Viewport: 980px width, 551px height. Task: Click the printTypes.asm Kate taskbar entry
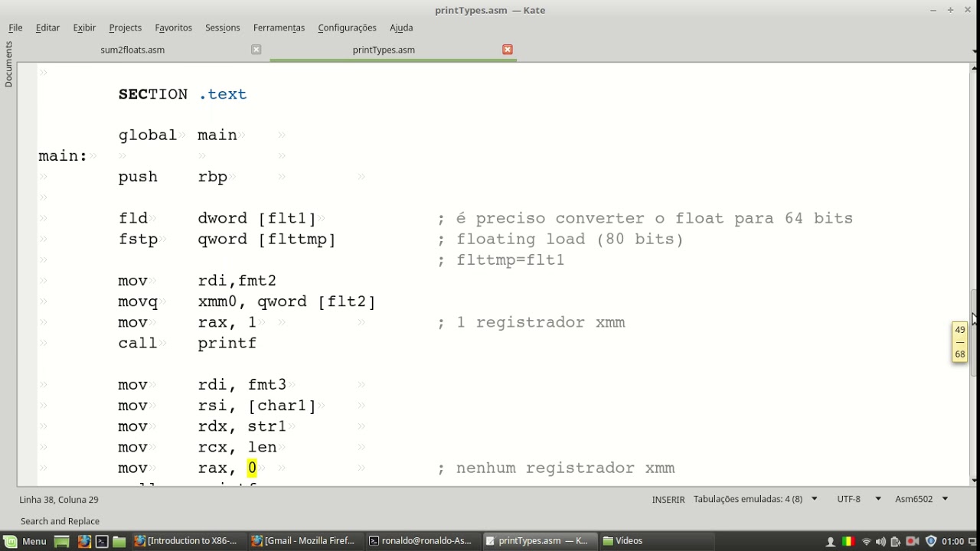pos(540,541)
